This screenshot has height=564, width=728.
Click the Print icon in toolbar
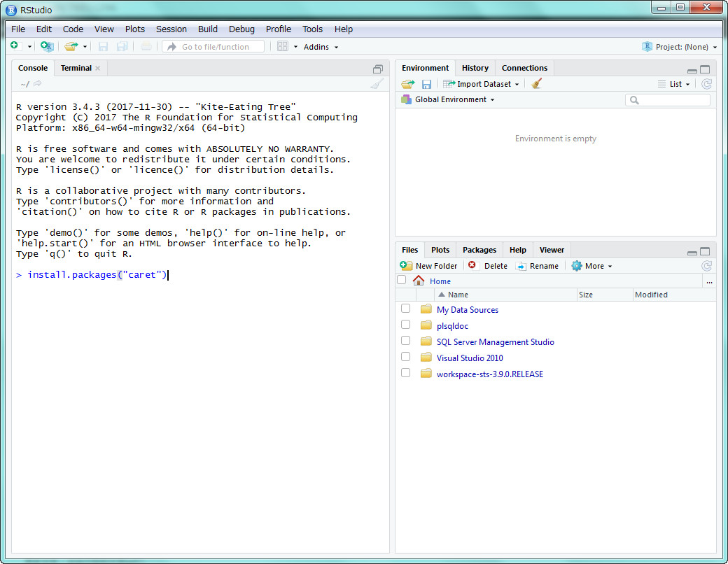tap(146, 46)
